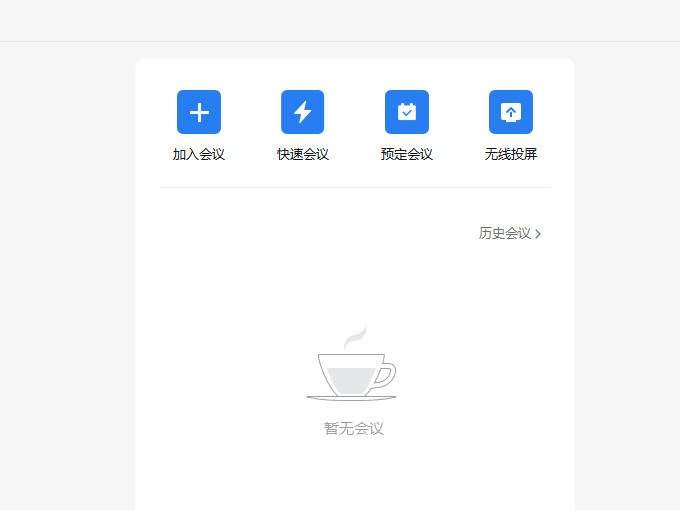Expand history via chevron beside 历史会议
Screen dimensions: 680x510
click(538, 234)
